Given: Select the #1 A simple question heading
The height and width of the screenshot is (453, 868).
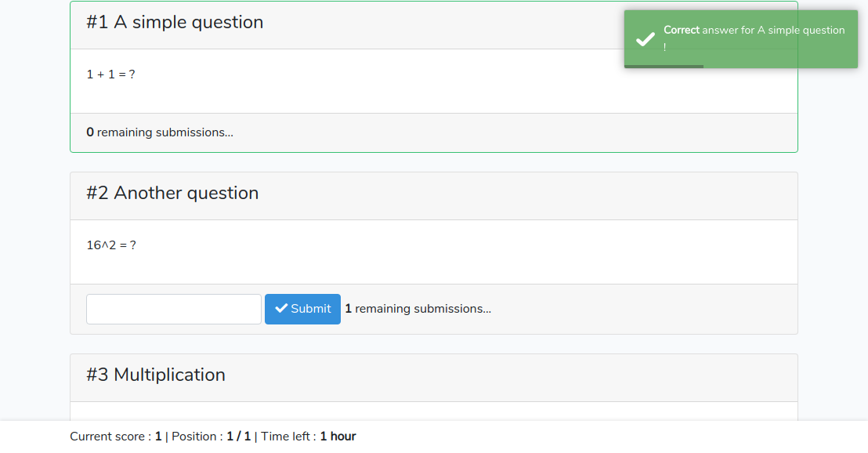Looking at the screenshot, I should 175,22.
